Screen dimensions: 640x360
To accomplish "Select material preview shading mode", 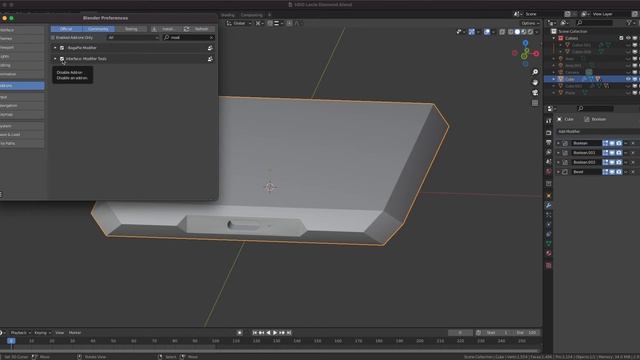I will (x=524, y=32).
